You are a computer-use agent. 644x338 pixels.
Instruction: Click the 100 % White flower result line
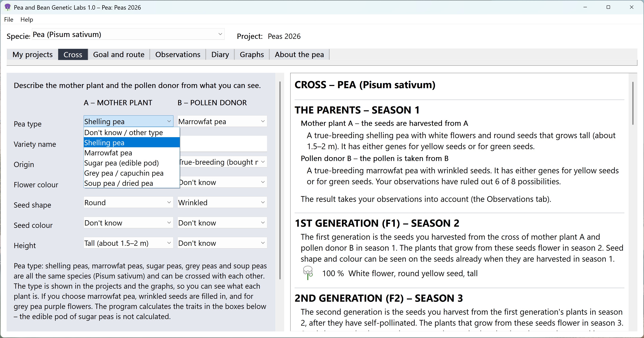tap(400, 273)
